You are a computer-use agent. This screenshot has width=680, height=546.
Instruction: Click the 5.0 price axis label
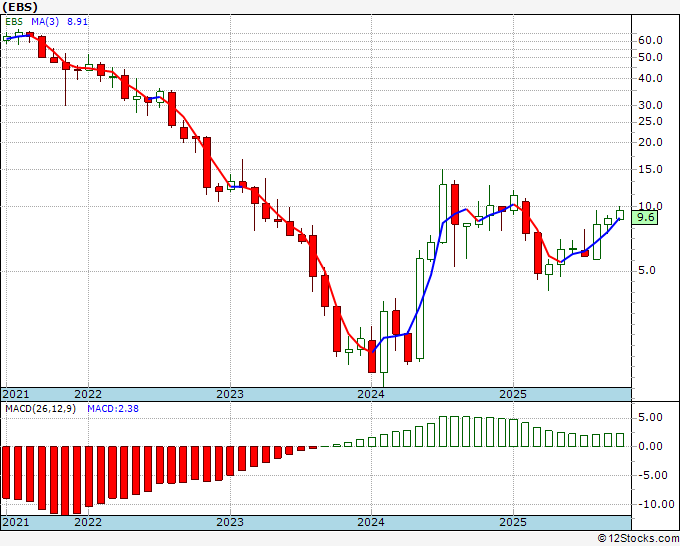[647, 271]
